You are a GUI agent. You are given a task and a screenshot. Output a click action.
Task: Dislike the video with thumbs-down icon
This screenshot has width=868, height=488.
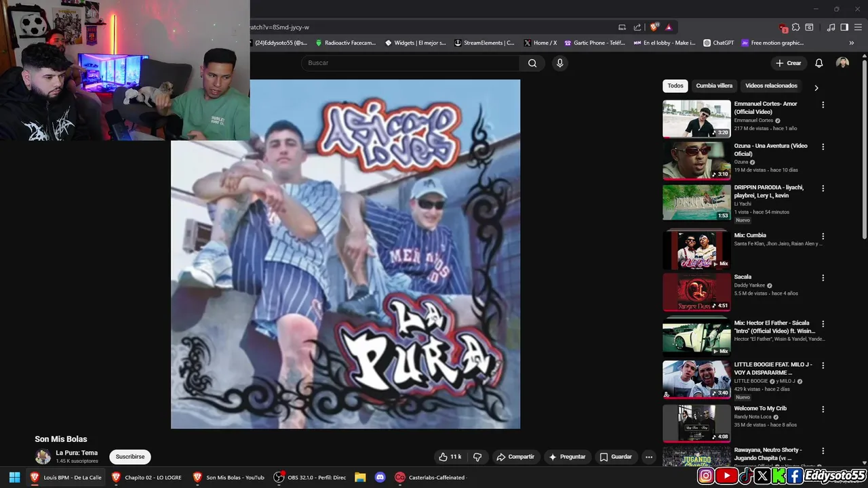tap(477, 457)
